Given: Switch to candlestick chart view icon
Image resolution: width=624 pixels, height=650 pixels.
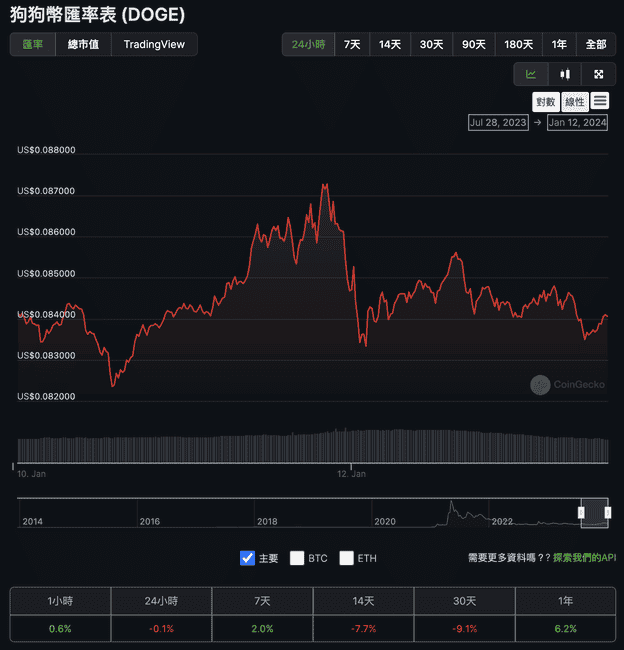Looking at the screenshot, I should pyautogui.click(x=564, y=74).
